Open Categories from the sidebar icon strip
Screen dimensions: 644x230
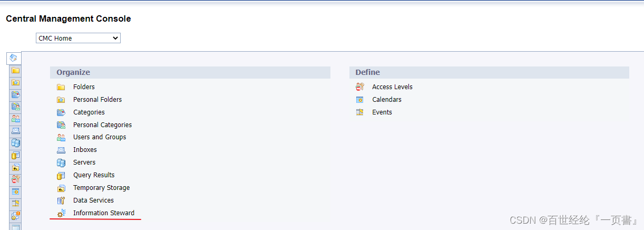[16, 94]
